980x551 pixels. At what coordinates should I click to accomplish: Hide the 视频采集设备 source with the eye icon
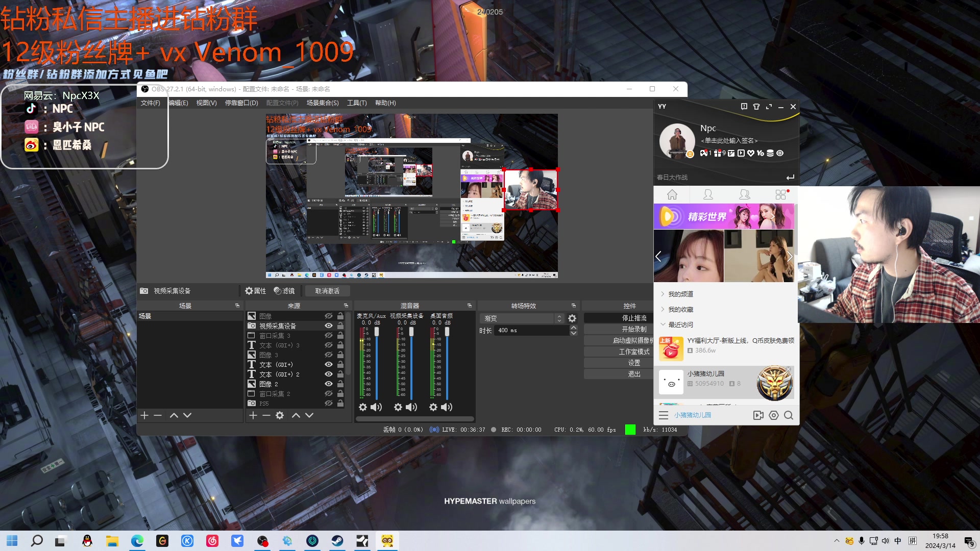coord(329,326)
